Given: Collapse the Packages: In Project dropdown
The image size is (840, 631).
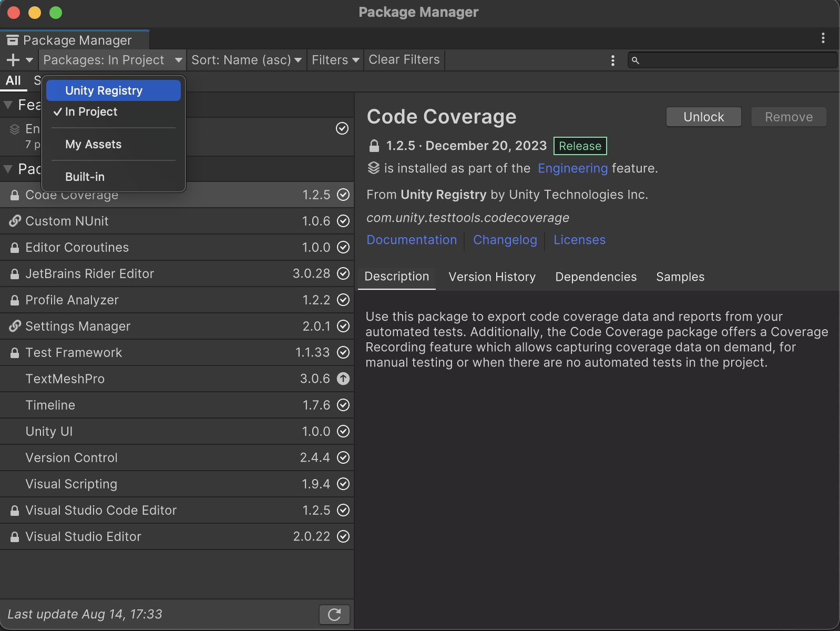Looking at the screenshot, I should pos(112,60).
